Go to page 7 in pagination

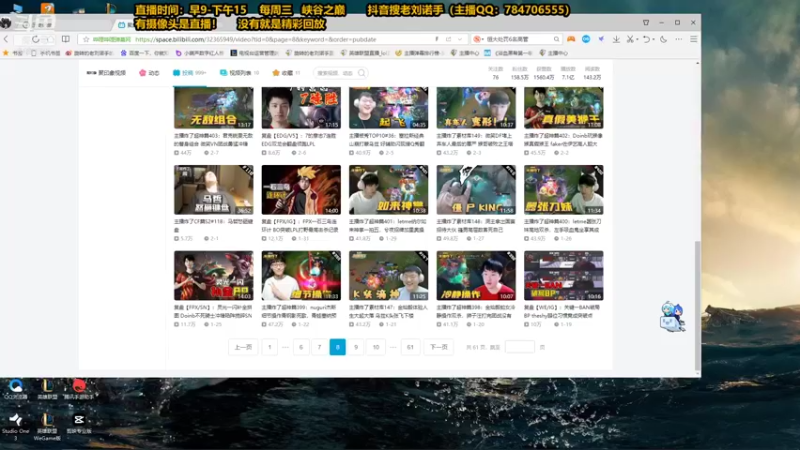pyautogui.click(x=319, y=347)
